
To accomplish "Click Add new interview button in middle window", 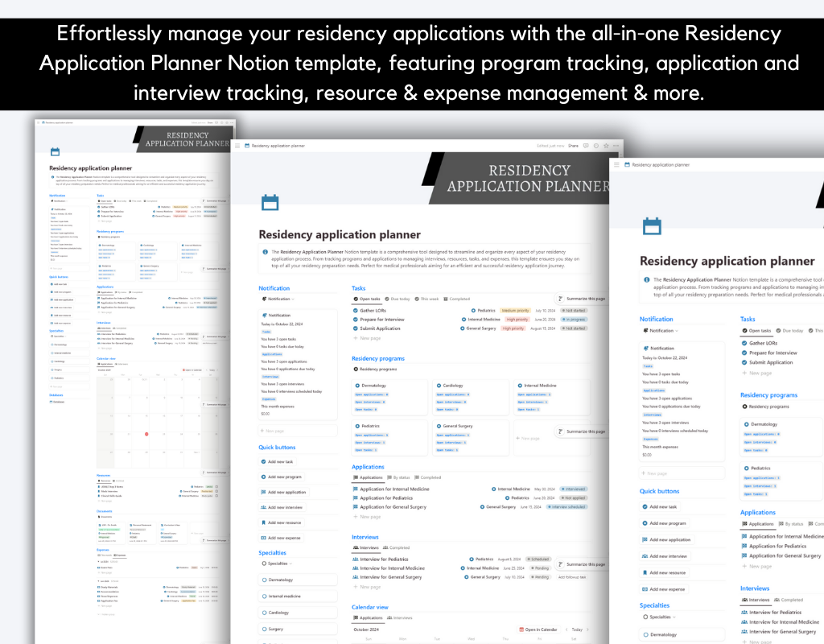I will 282,507.
